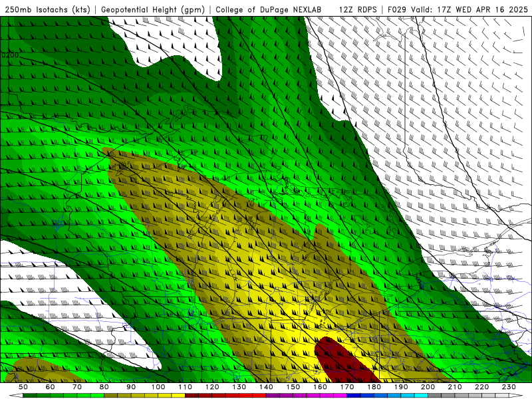Click legend value 100
Screen dimensions: 532x399
[x=158, y=387]
